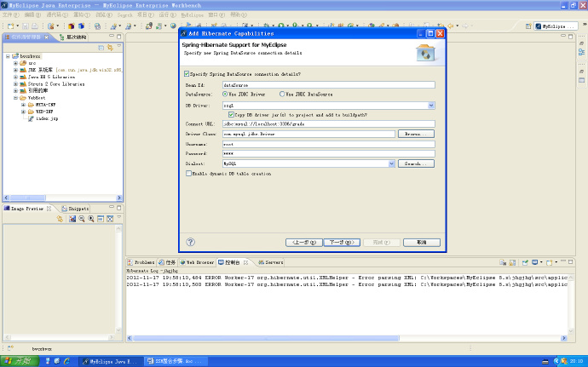This screenshot has width=588, height=367.
Task: Click Link with Editor icon in explorer
Action: pos(110,48)
